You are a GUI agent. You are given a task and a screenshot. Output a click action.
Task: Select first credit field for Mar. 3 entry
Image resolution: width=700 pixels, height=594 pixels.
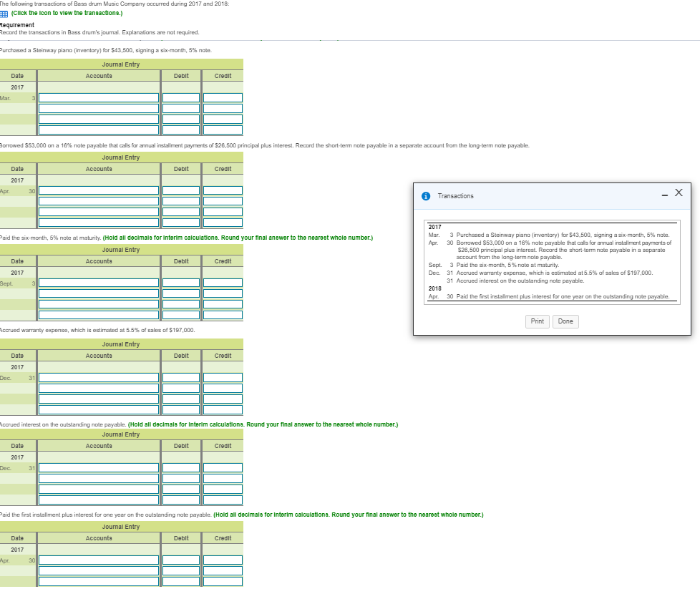pyautogui.click(x=223, y=98)
